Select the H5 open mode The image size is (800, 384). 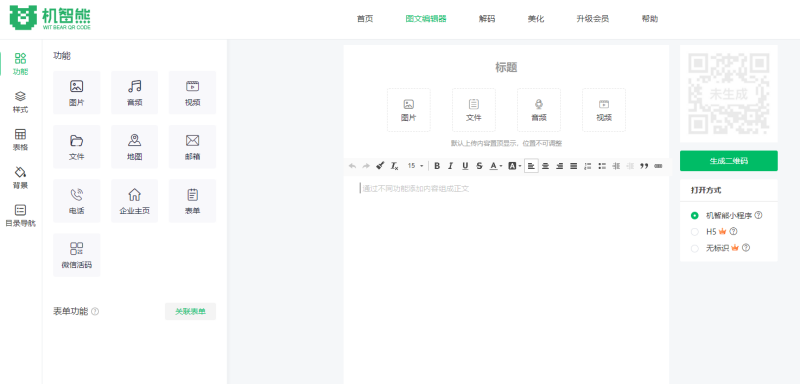pos(694,232)
